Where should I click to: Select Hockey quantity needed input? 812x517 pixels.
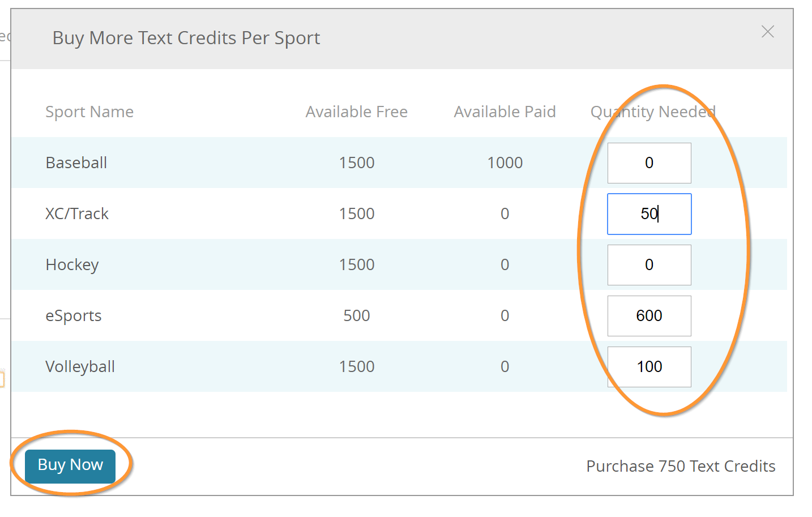tap(649, 265)
